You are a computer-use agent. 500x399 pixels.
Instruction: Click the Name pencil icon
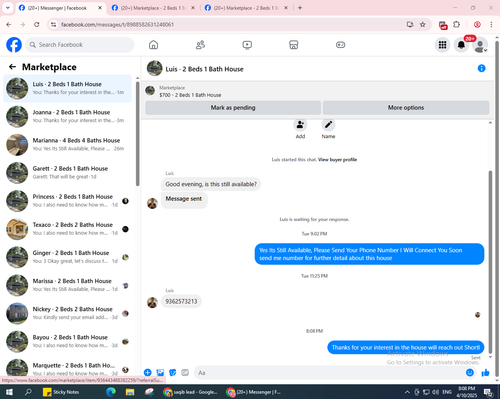pyautogui.click(x=328, y=125)
